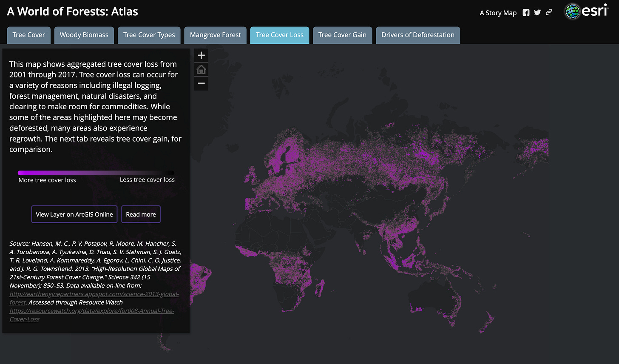
Task: Show the Tree Cover Gain tab
Action: click(x=343, y=35)
